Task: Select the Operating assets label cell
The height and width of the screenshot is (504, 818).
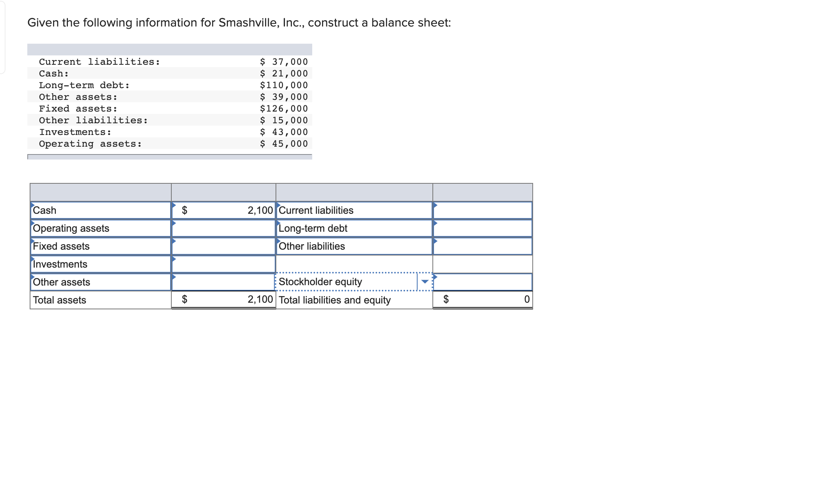Action: [x=101, y=228]
